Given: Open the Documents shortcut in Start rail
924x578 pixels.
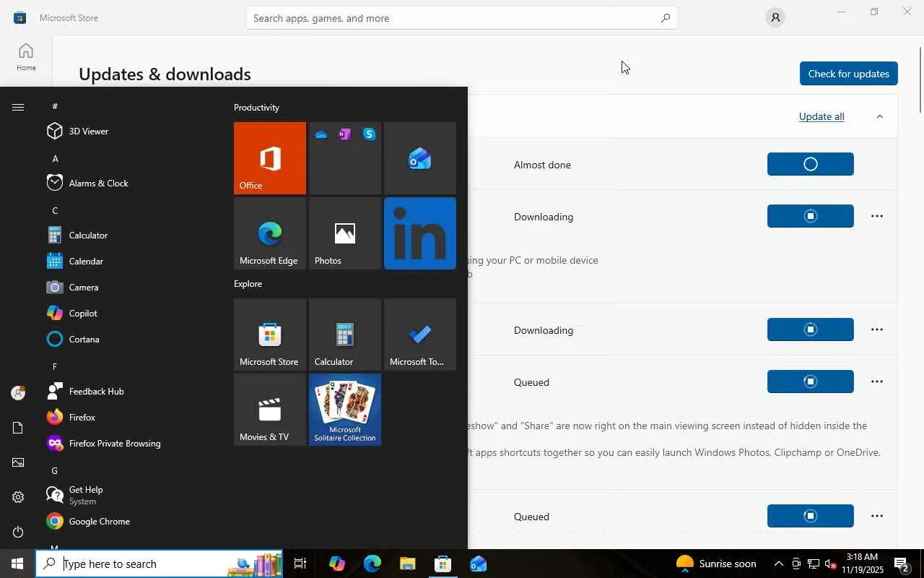Looking at the screenshot, I should (18, 428).
